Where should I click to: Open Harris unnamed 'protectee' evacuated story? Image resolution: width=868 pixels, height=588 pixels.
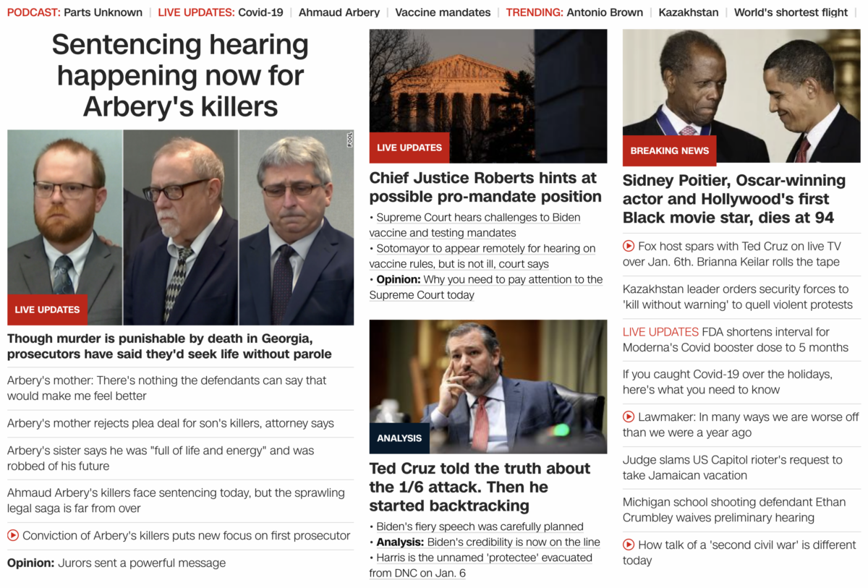(x=481, y=566)
